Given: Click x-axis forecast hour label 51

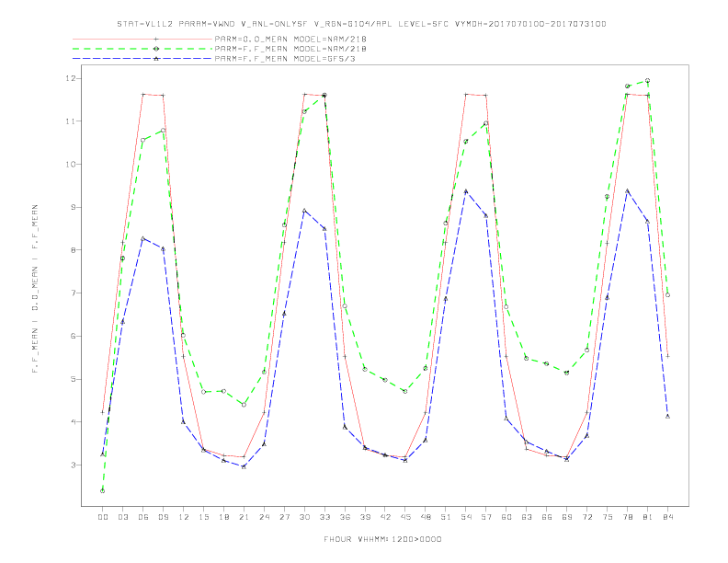Looking at the screenshot, I should [x=446, y=517].
